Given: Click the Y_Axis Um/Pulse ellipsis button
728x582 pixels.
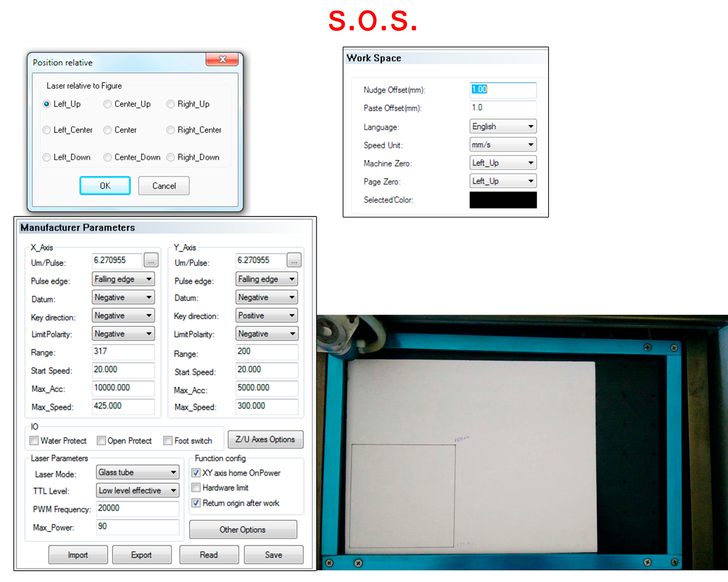Looking at the screenshot, I should [x=294, y=261].
